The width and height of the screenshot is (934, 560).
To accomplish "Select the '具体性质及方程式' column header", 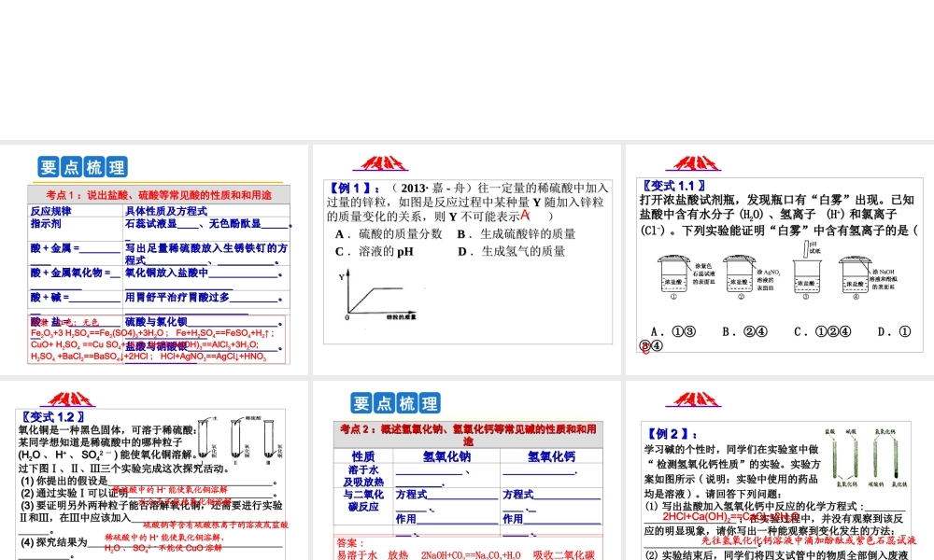I will pos(165,211).
